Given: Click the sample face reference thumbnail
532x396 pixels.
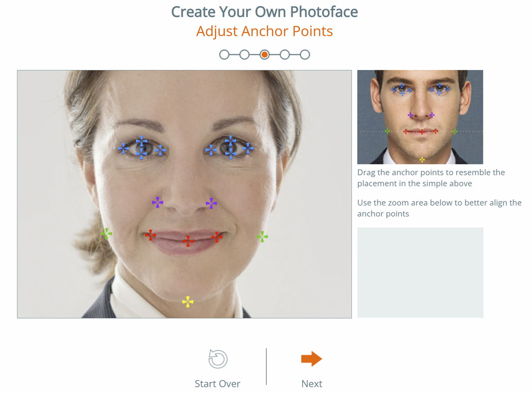Looking at the screenshot, I should 420,117.
